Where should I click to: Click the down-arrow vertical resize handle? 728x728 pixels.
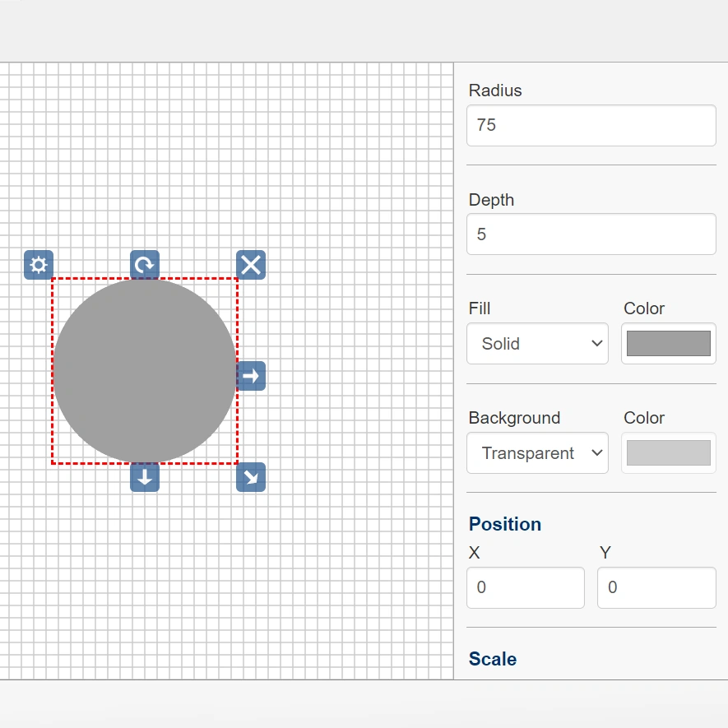(x=145, y=477)
